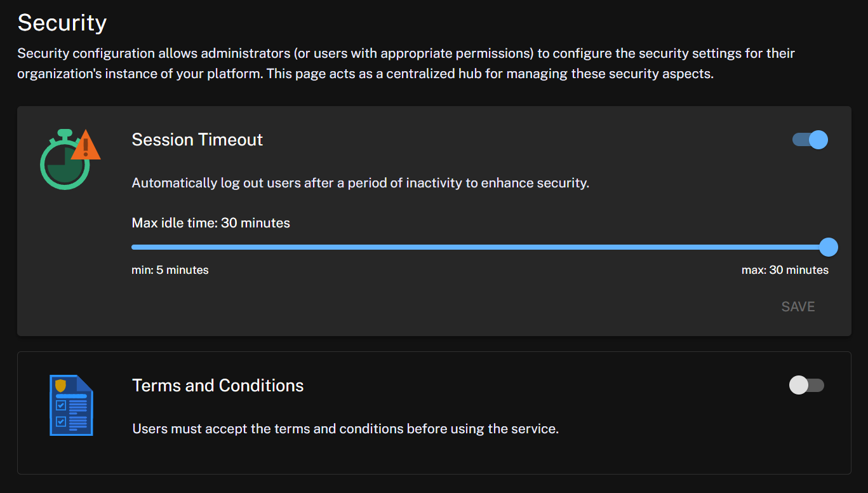Click the Session Timeout title
This screenshot has width=868, height=493.
click(x=197, y=140)
